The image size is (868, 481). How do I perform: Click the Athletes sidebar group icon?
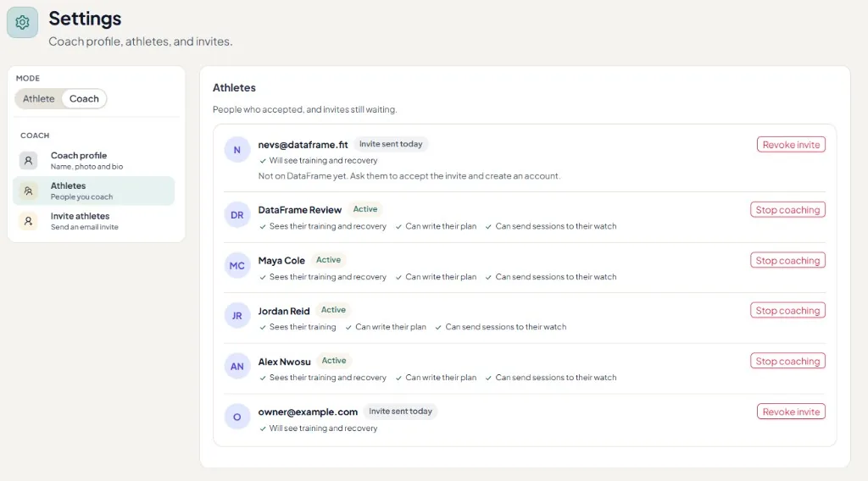click(28, 191)
